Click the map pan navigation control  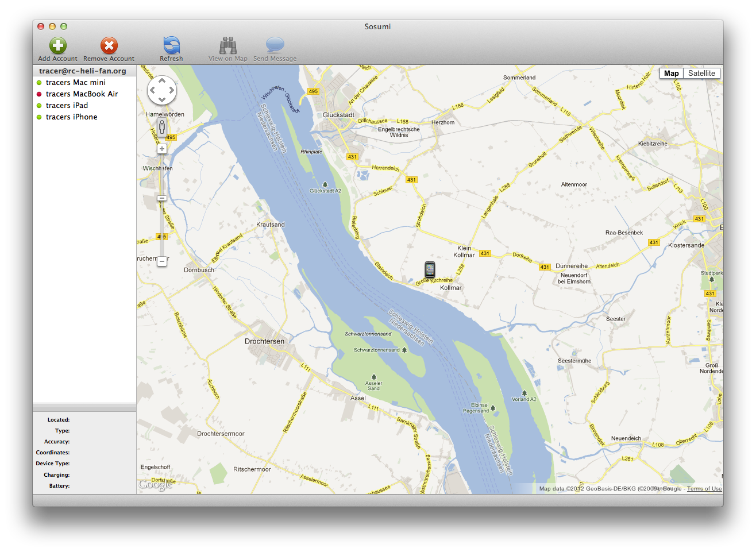click(162, 90)
